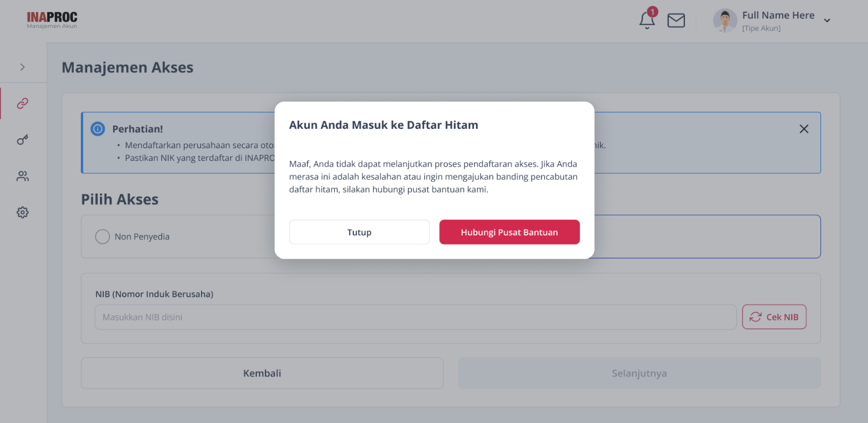Click the INAPROC logo
This screenshot has height=423, width=868.
(52, 20)
